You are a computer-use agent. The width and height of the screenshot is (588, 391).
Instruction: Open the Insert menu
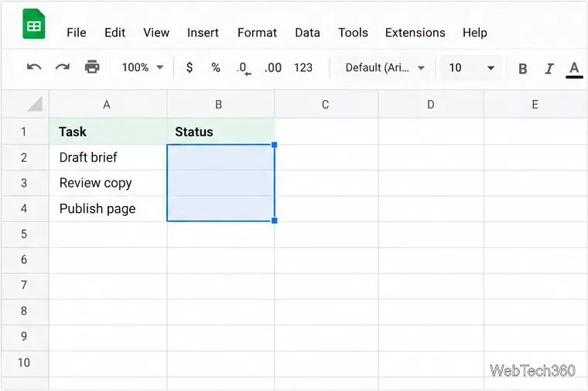pyautogui.click(x=203, y=33)
